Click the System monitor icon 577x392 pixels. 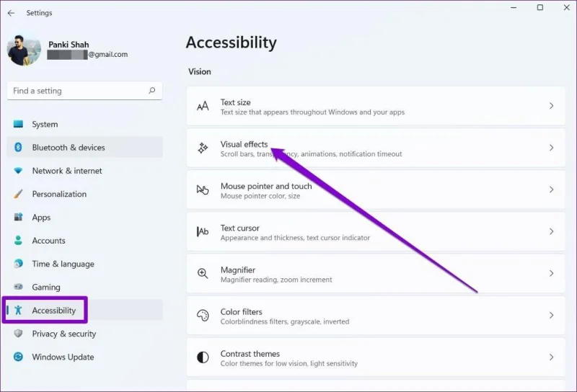click(18, 124)
